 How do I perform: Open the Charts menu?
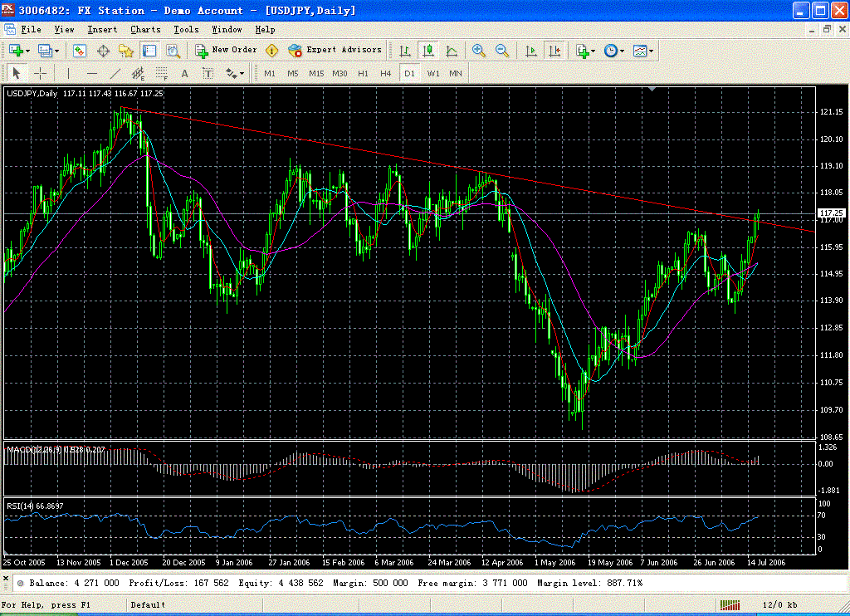[145, 29]
